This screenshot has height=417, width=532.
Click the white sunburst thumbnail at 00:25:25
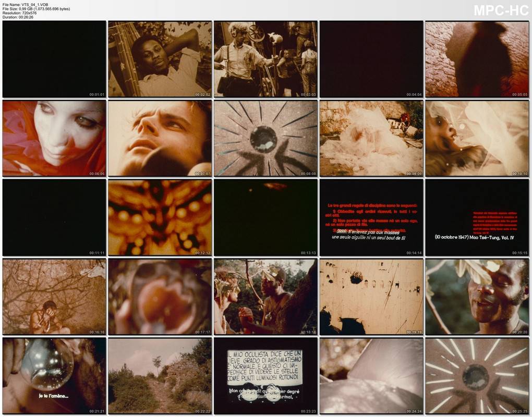click(x=477, y=376)
